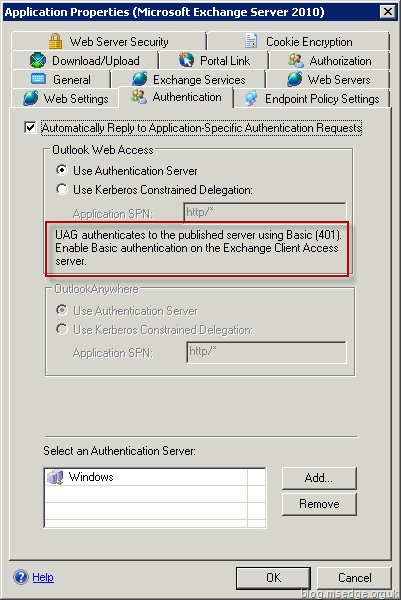Click the Cancel button
401x600 pixels.
click(354, 578)
